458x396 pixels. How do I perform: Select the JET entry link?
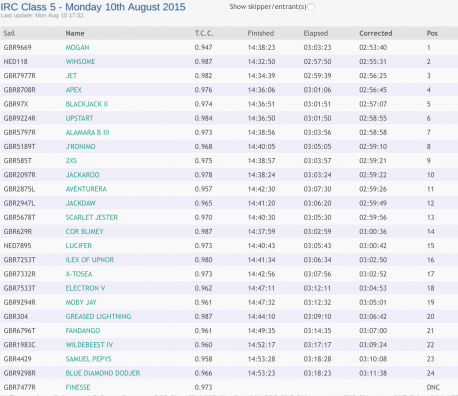(71, 76)
